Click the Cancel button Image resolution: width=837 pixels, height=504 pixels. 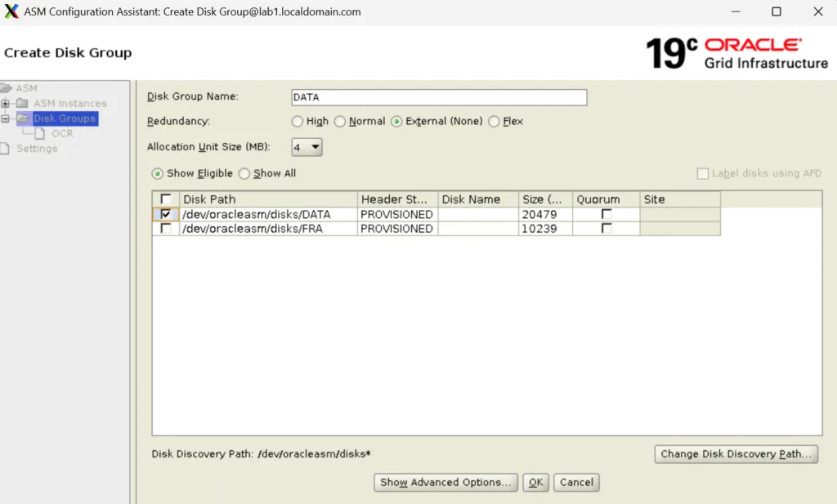click(576, 482)
